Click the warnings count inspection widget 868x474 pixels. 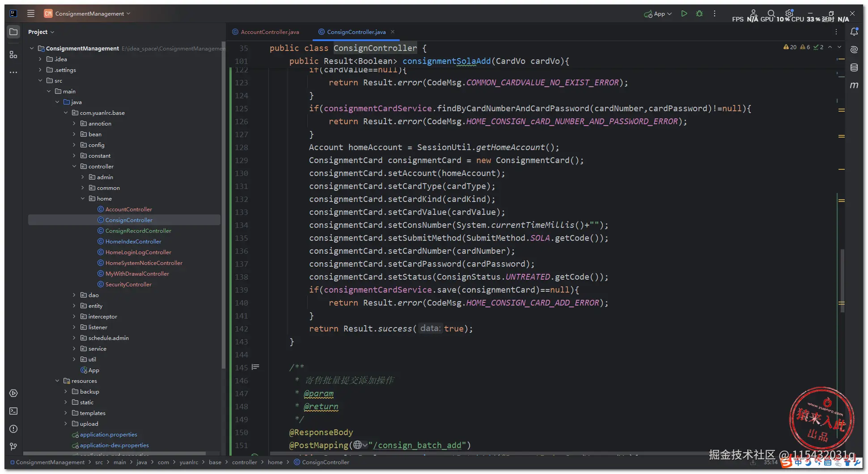point(790,47)
